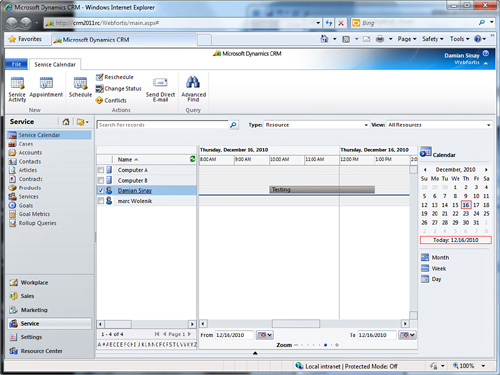500x375 pixels.
Task: Open Service Calendar in navigation
Action: pyautogui.click(x=49, y=135)
